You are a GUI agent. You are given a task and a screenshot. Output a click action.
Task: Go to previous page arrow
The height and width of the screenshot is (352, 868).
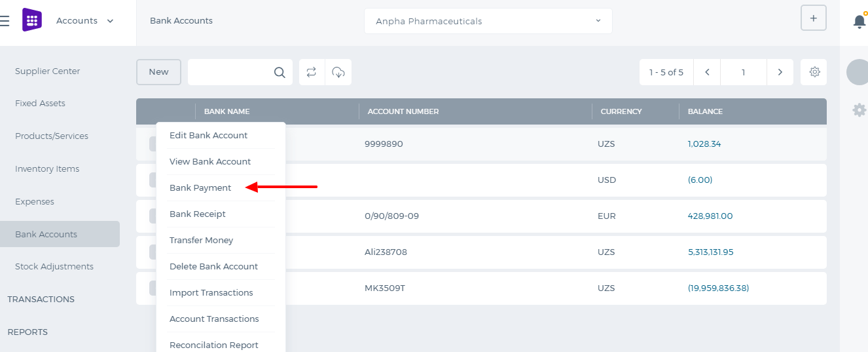click(x=708, y=72)
